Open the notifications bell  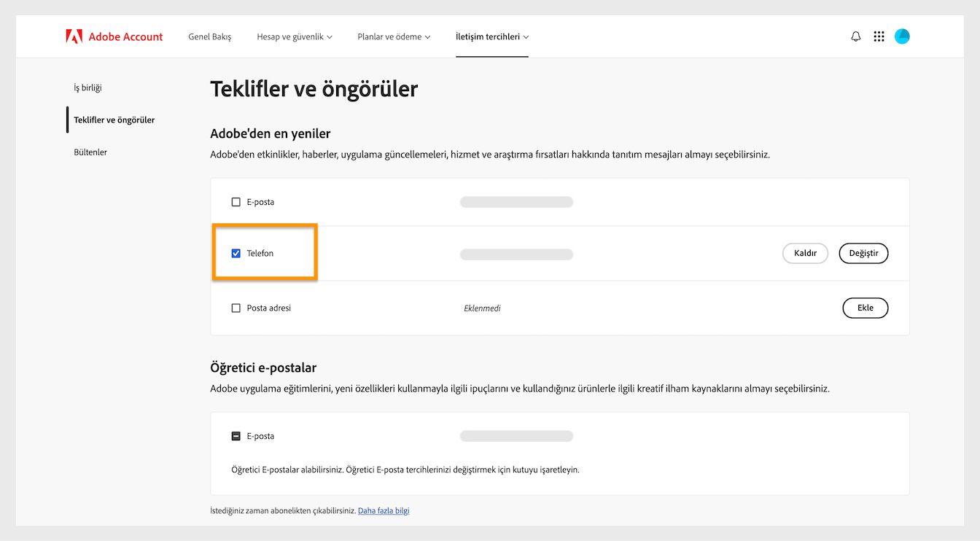[x=855, y=36]
